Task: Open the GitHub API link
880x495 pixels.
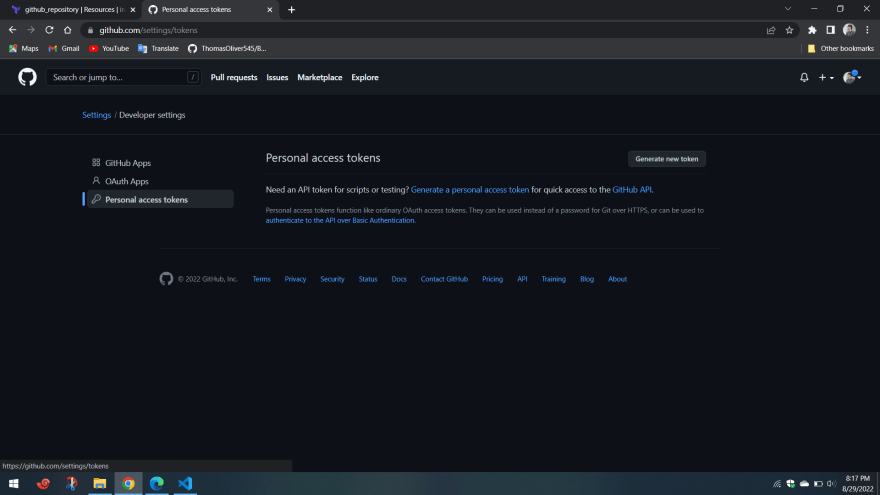Action: click(x=632, y=190)
